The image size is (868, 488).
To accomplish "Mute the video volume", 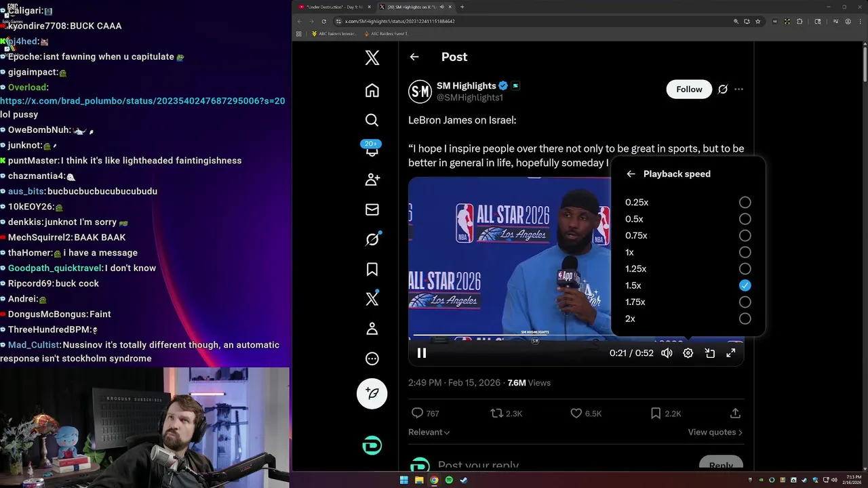I will click(x=667, y=353).
